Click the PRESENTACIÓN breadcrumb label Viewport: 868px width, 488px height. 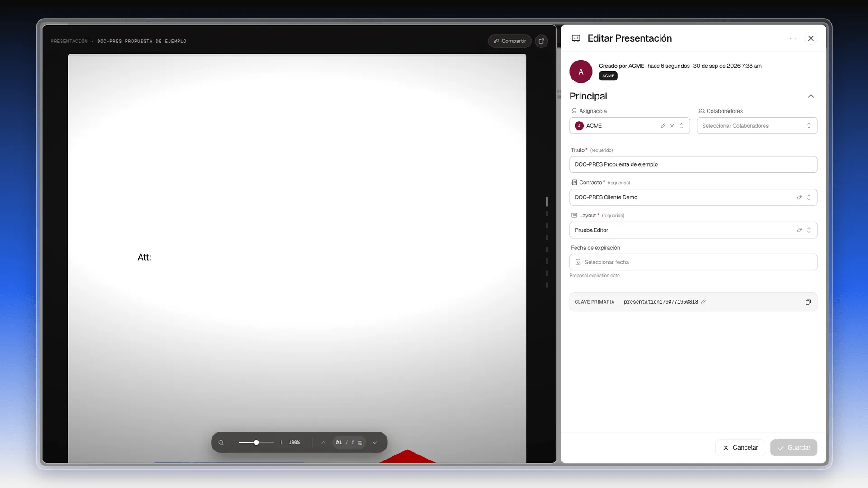(x=69, y=41)
